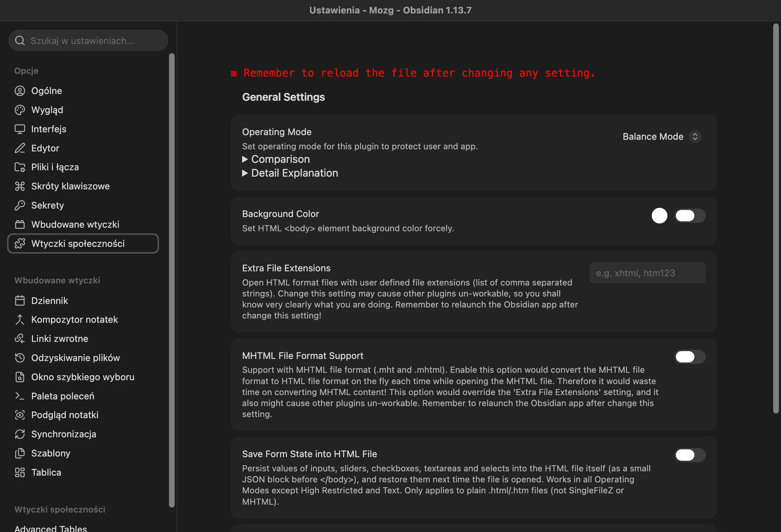The image size is (781, 532).
Task: Click the Tablica grid icon
Action: [x=20, y=472]
